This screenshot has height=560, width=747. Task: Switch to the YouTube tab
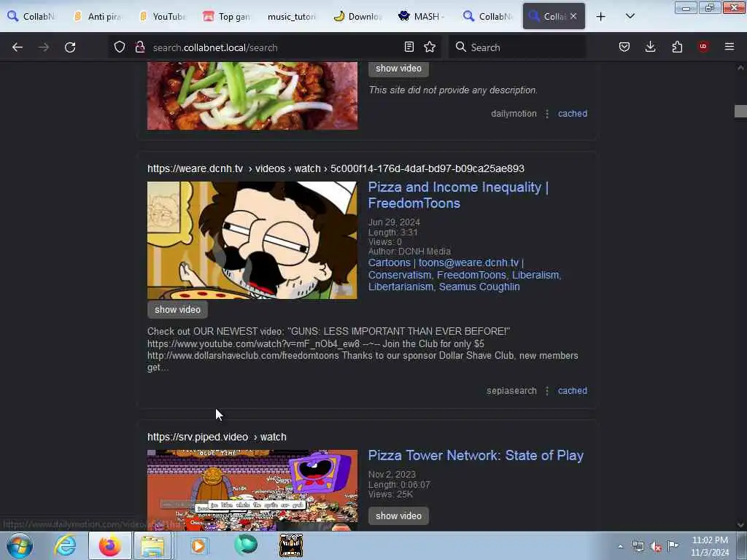(x=162, y=16)
